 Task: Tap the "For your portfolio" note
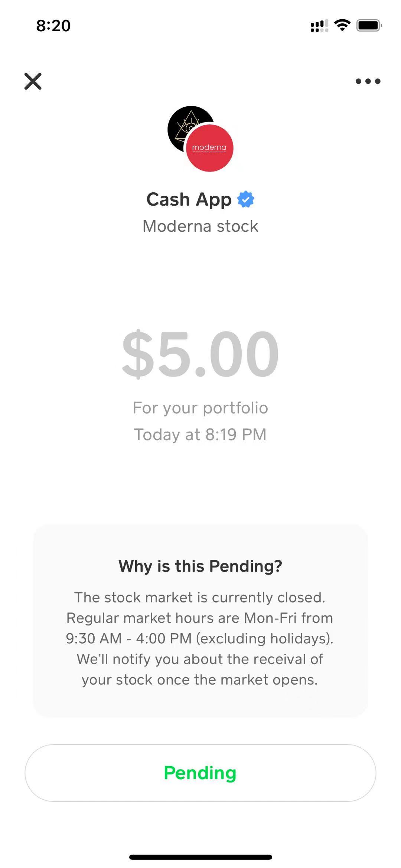(200, 408)
